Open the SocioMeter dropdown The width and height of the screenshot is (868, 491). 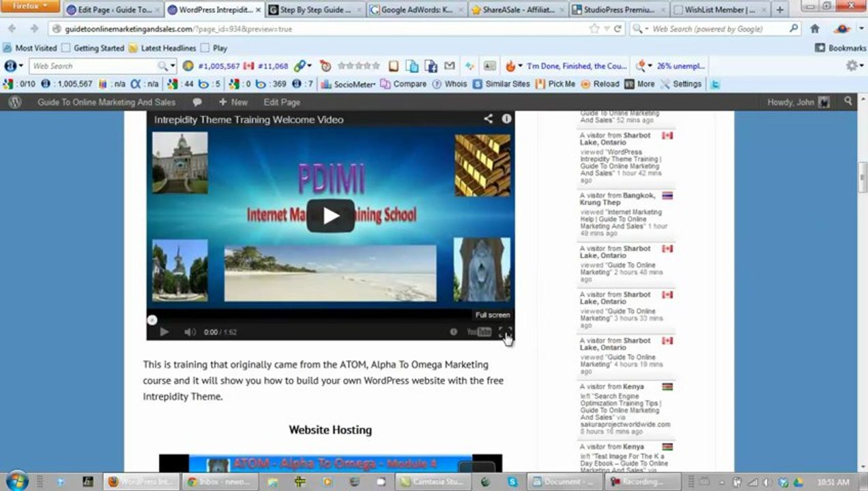pyautogui.click(x=348, y=84)
